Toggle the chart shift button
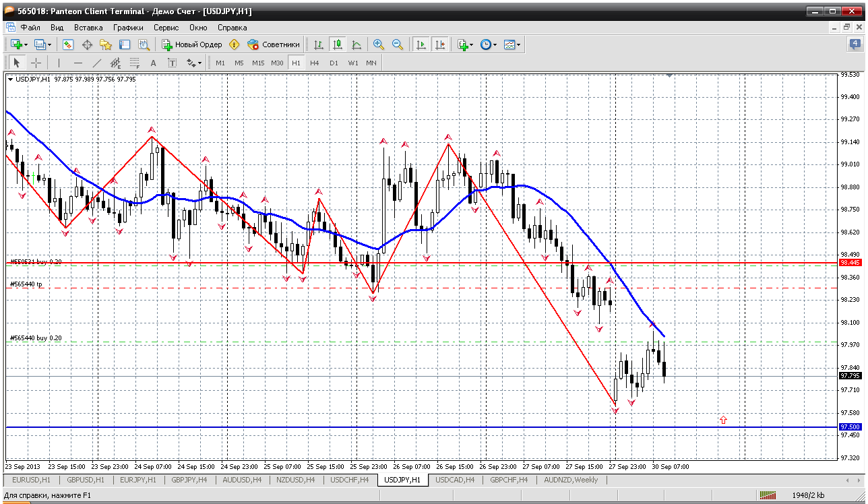This screenshot has width=868, height=504. 440,44
